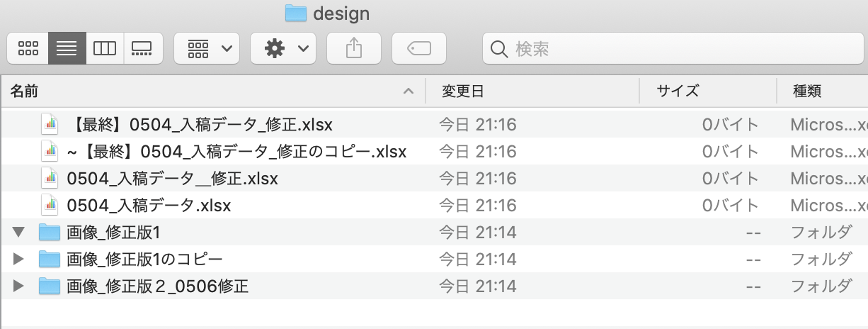Select file 0504_入稿データ.xlsx
Image resolution: width=868 pixels, height=329 pixels.
click(149, 206)
